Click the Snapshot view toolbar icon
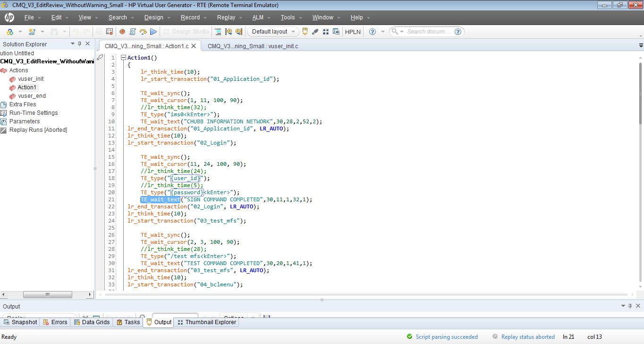644x344 pixels. point(229,32)
